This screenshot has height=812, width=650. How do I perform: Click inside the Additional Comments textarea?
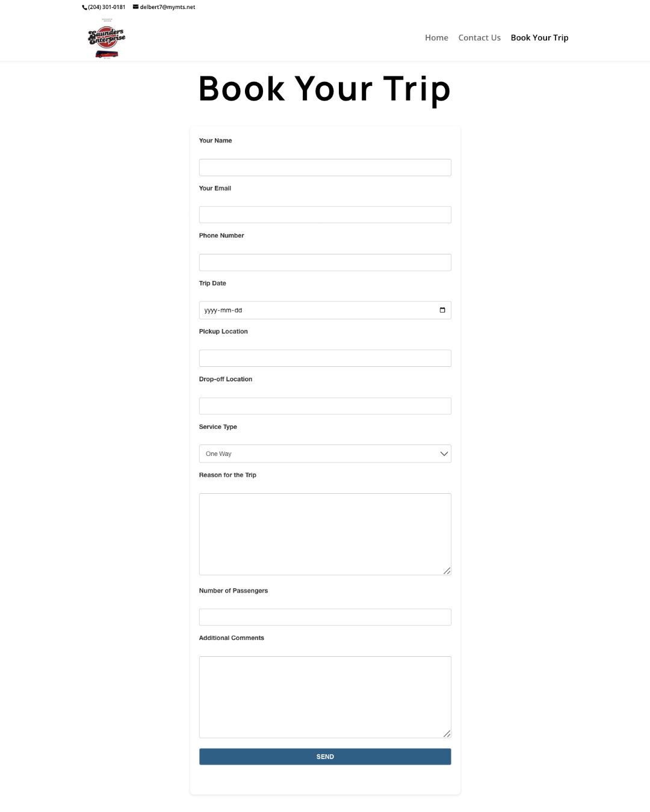(325, 697)
